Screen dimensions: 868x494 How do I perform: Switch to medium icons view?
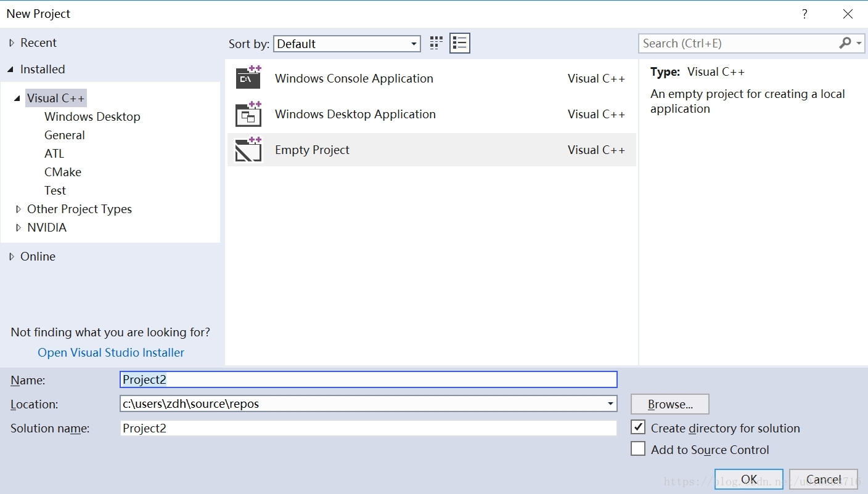[436, 43]
